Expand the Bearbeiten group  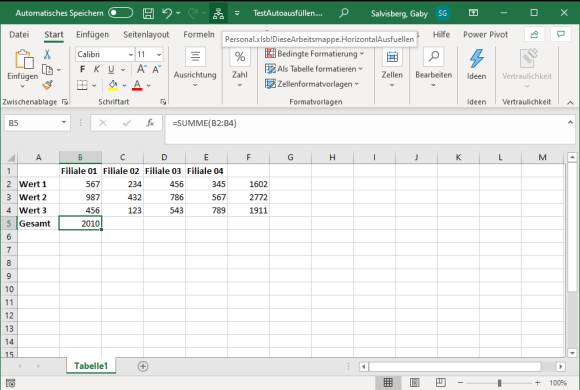434,68
